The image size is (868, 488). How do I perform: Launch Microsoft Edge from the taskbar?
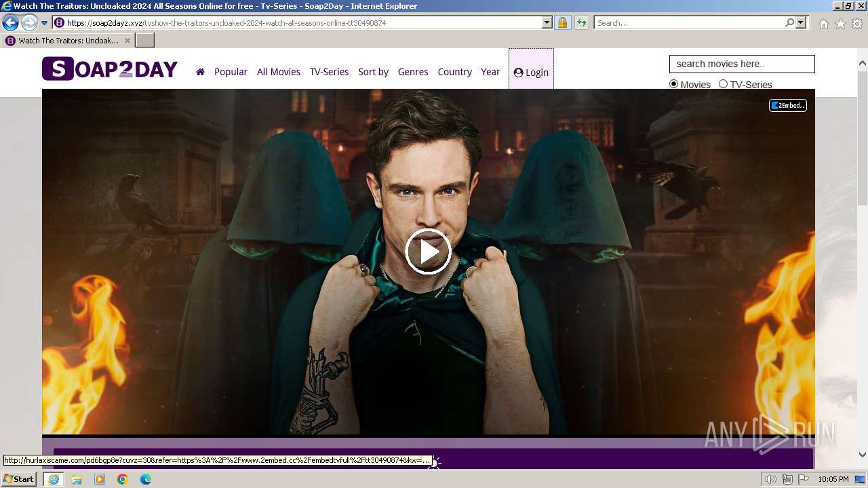point(145,479)
